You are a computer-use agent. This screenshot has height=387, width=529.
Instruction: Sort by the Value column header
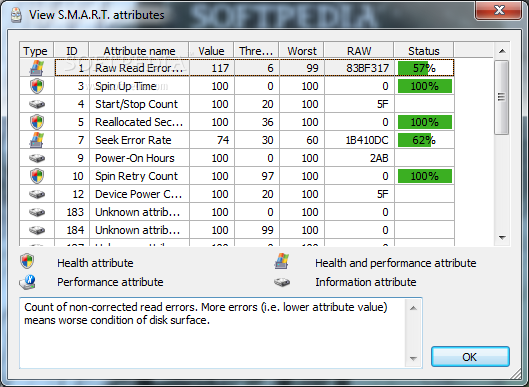pos(211,51)
